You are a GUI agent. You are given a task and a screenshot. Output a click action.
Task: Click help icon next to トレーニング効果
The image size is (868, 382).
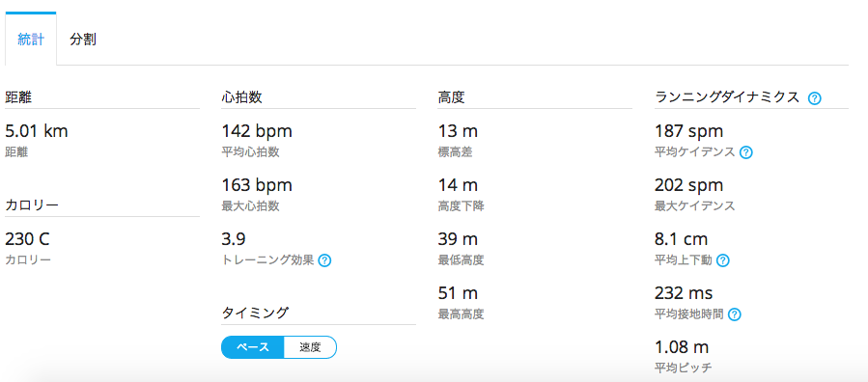click(x=325, y=260)
